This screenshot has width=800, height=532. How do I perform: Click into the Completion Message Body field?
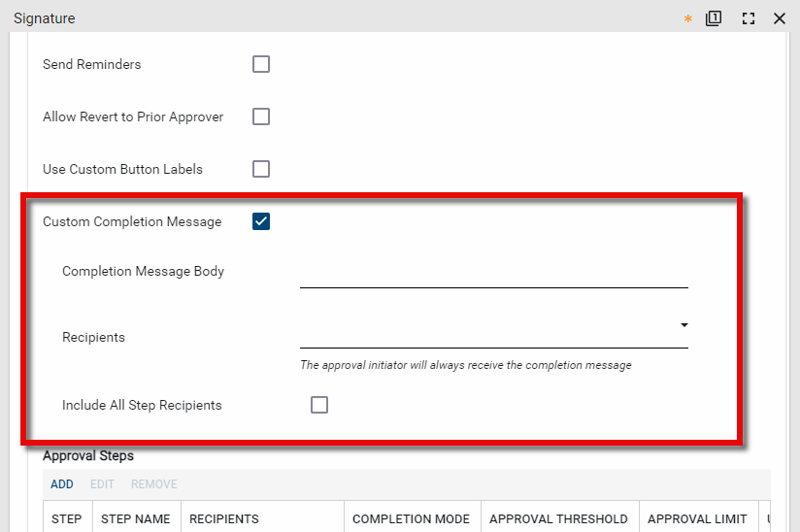pos(493,274)
